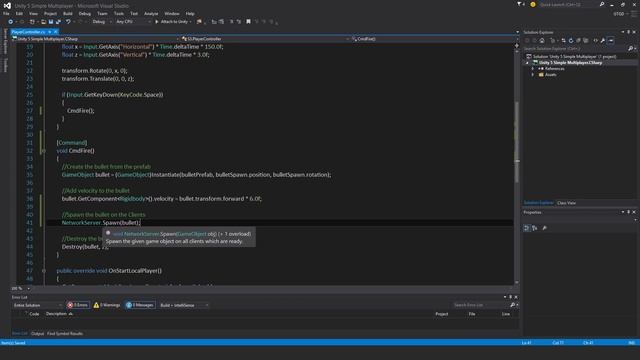Click the feedback smiley icon
The height and width of the screenshot is (360, 640).
(x=533, y=4)
